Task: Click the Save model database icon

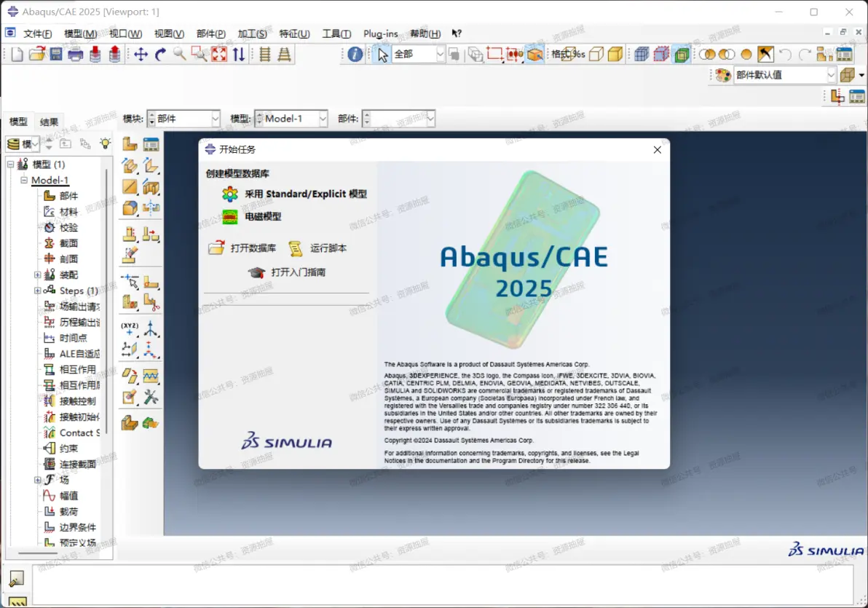Action: click(56, 55)
